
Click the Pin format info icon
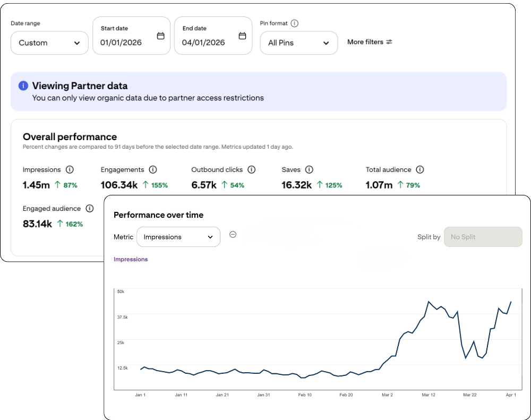295,23
